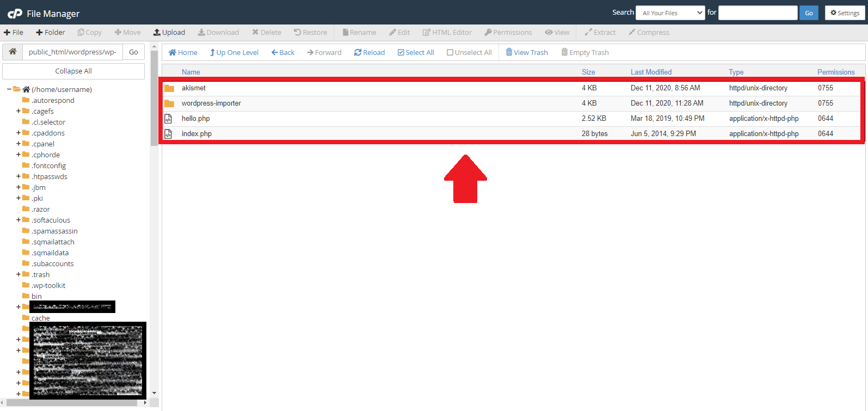The height and width of the screenshot is (411, 868).
Task: Create a new File from toolbar
Action: pyautogui.click(x=14, y=33)
